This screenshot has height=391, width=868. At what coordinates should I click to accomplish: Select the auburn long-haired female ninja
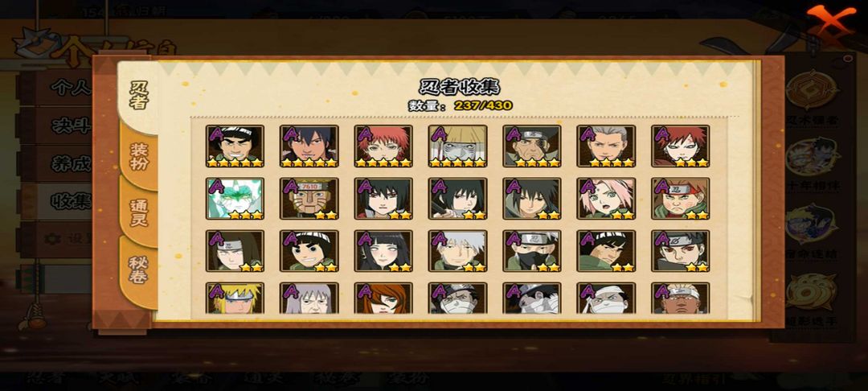click(x=383, y=298)
